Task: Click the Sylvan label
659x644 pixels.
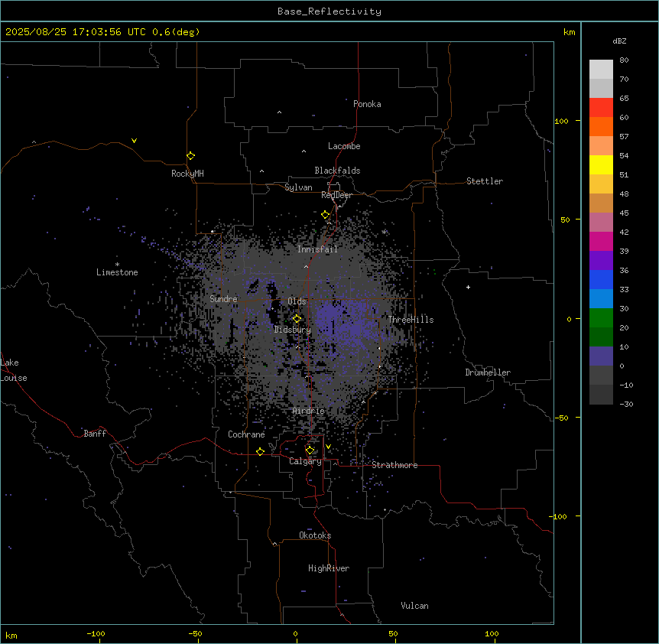Action: pyautogui.click(x=298, y=187)
